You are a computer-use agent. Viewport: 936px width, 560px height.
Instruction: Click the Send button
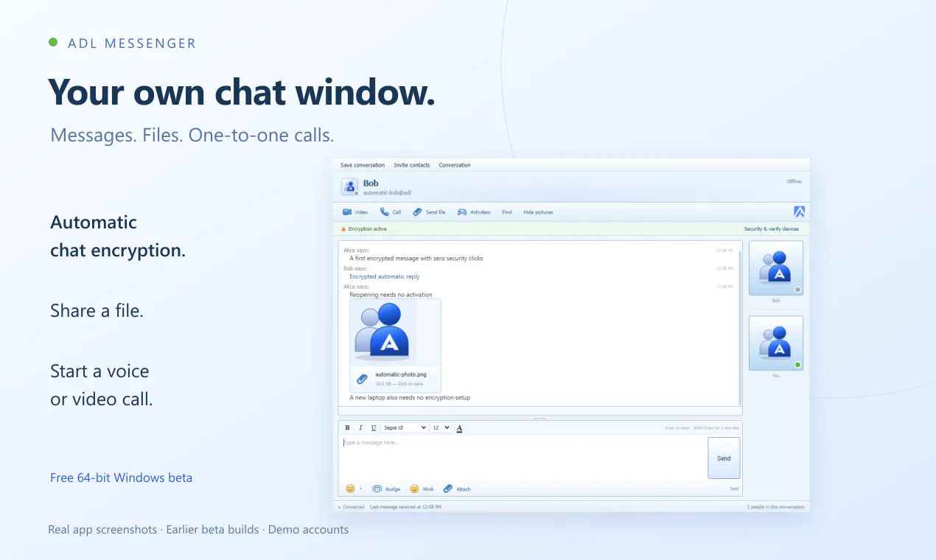point(724,458)
